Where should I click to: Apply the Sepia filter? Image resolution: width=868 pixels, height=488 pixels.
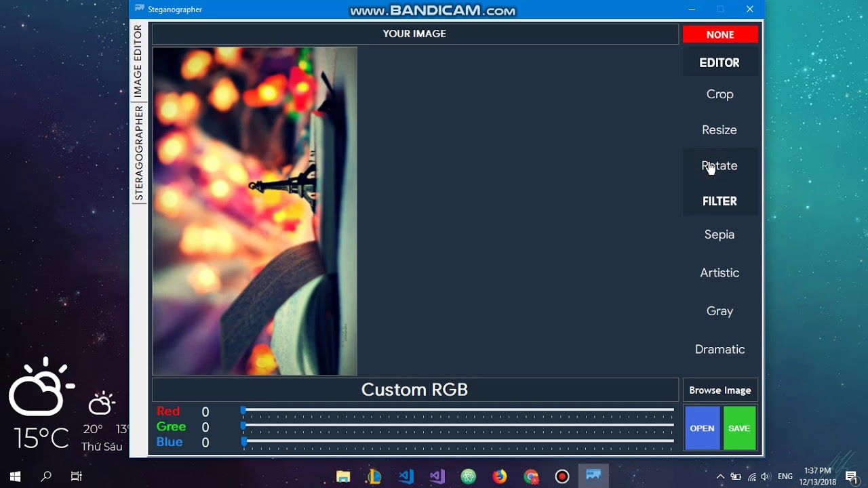tap(719, 235)
